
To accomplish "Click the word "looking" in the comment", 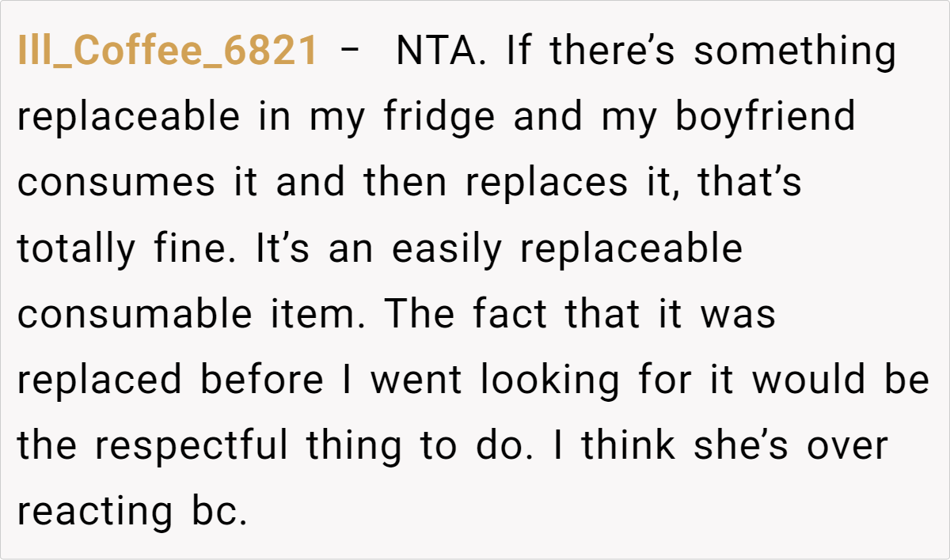I will [549, 380].
